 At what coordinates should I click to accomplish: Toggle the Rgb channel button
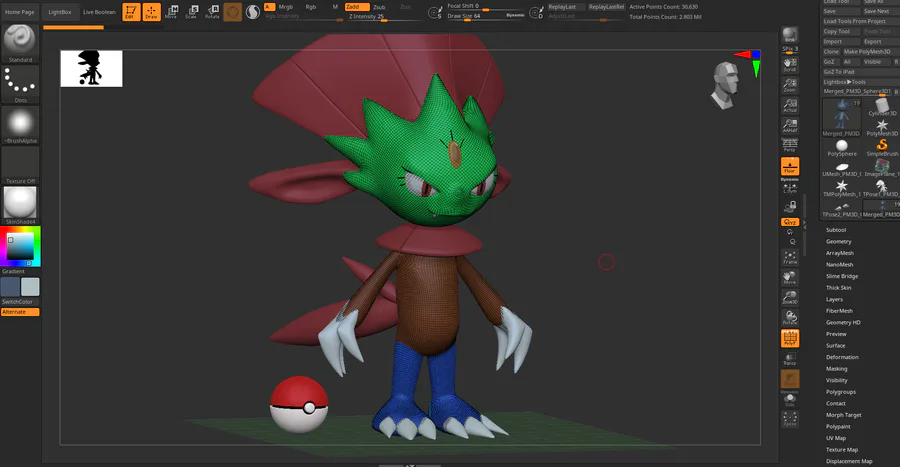point(311,7)
